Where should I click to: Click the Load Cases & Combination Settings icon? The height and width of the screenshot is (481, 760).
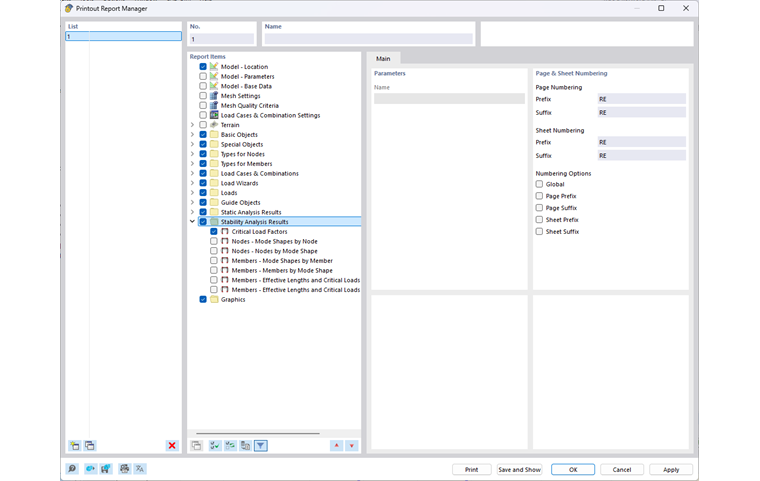[214, 115]
